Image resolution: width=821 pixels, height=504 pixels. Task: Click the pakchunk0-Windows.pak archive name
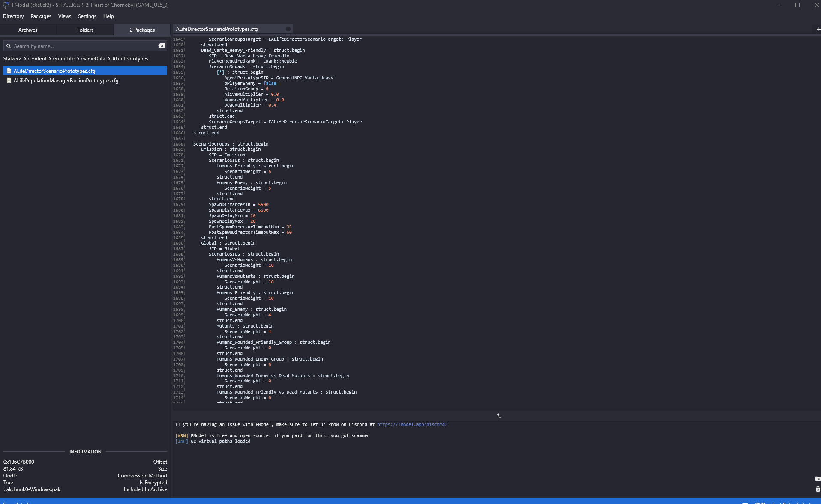point(32,489)
